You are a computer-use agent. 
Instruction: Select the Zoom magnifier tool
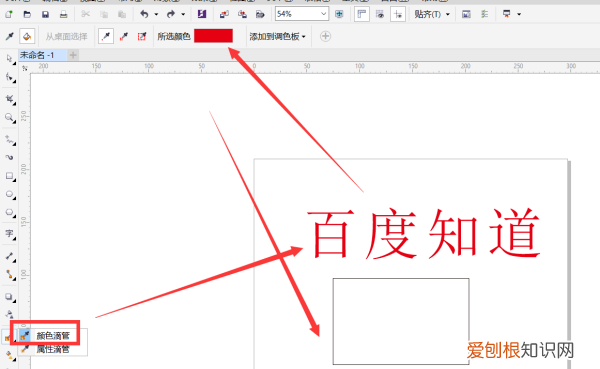(x=10, y=118)
